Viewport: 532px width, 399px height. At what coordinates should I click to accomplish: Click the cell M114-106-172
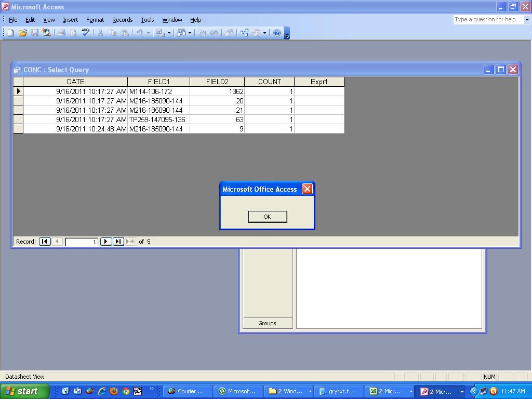tap(158, 91)
